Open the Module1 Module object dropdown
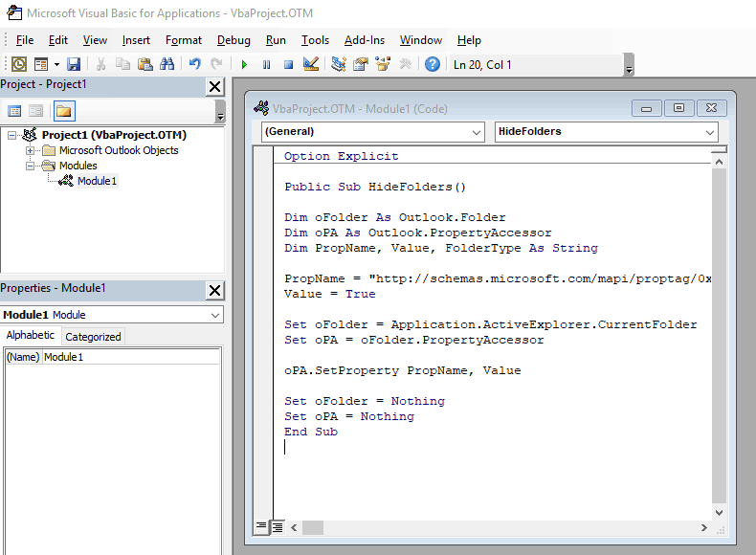The width and height of the screenshot is (756, 555). [x=215, y=315]
